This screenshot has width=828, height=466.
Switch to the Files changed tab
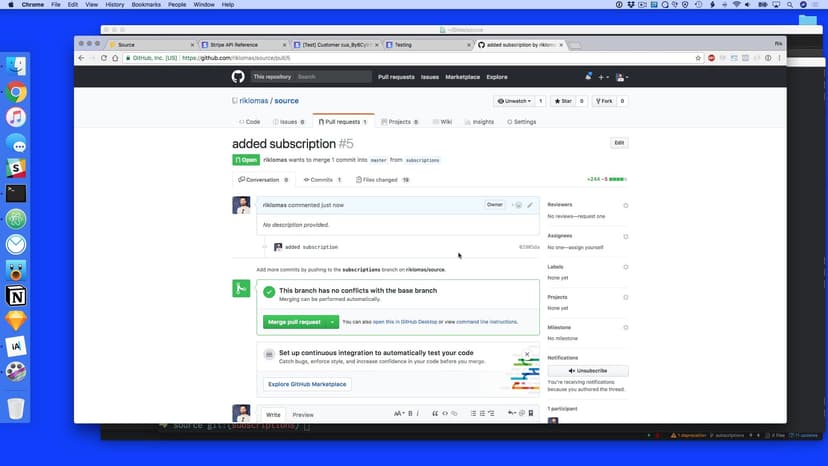coord(383,180)
